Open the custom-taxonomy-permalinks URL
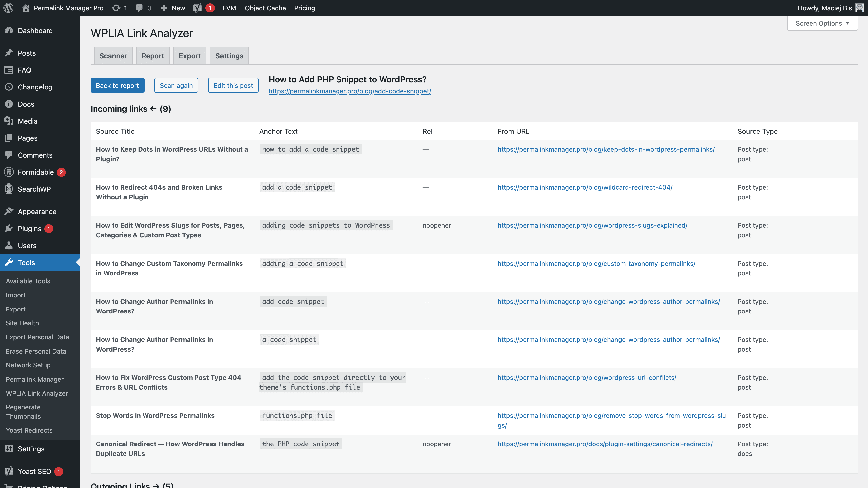Image resolution: width=868 pixels, height=488 pixels. [596, 263]
